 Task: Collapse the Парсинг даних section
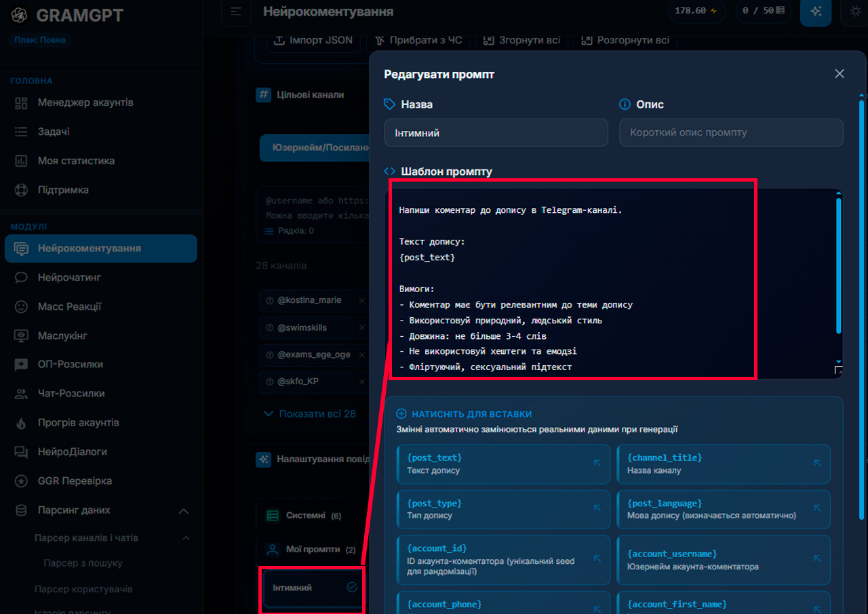click(x=183, y=510)
